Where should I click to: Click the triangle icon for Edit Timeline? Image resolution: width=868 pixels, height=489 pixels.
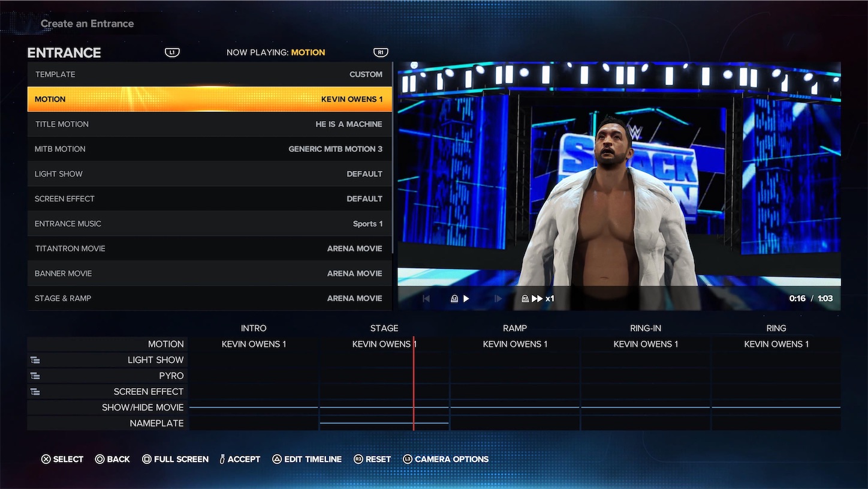[x=277, y=459]
